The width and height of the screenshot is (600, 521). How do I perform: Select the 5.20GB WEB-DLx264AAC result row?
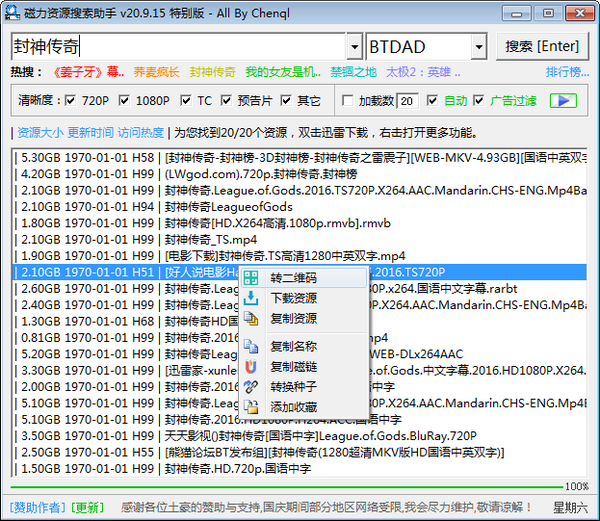300,354
